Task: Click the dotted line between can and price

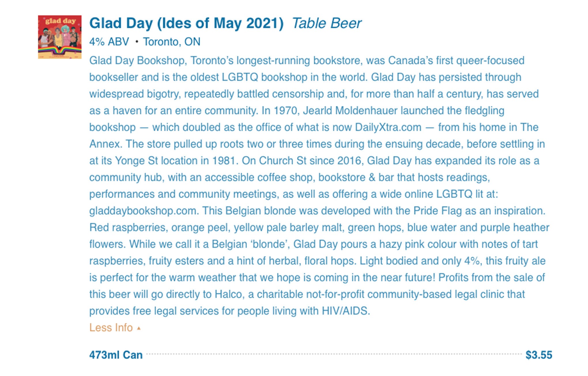Action: 334,354
